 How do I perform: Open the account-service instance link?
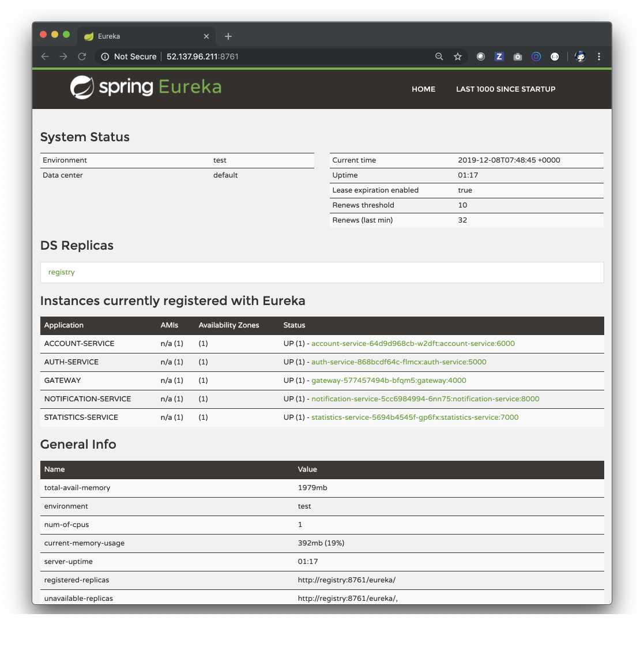(413, 343)
